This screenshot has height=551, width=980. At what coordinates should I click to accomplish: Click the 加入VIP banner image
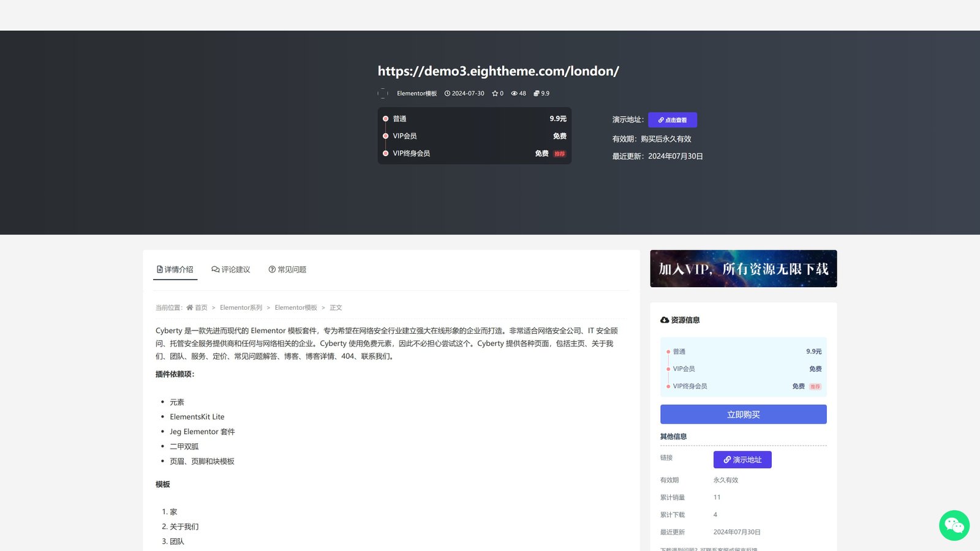pos(743,268)
